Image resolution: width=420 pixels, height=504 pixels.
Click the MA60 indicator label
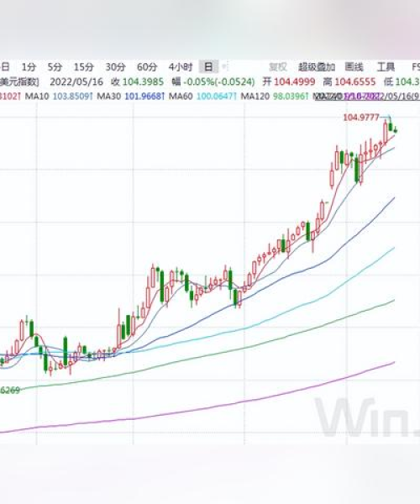pyautogui.click(x=181, y=96)
